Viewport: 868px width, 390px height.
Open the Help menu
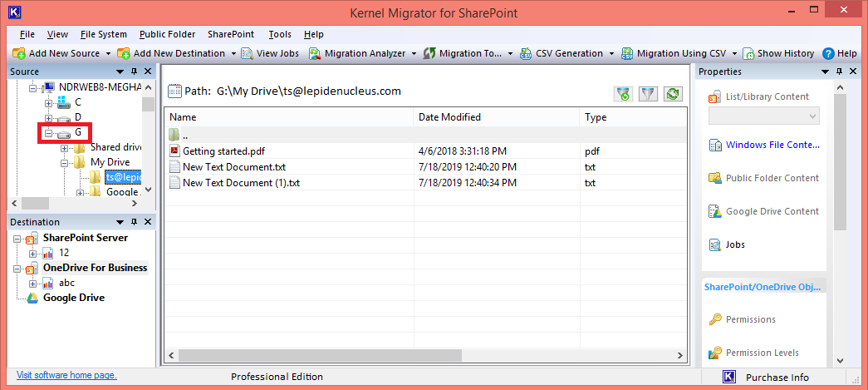tap(314, 34)
